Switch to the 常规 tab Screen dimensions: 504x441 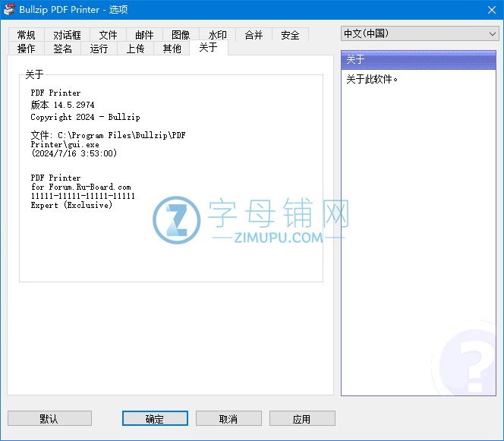27,35
